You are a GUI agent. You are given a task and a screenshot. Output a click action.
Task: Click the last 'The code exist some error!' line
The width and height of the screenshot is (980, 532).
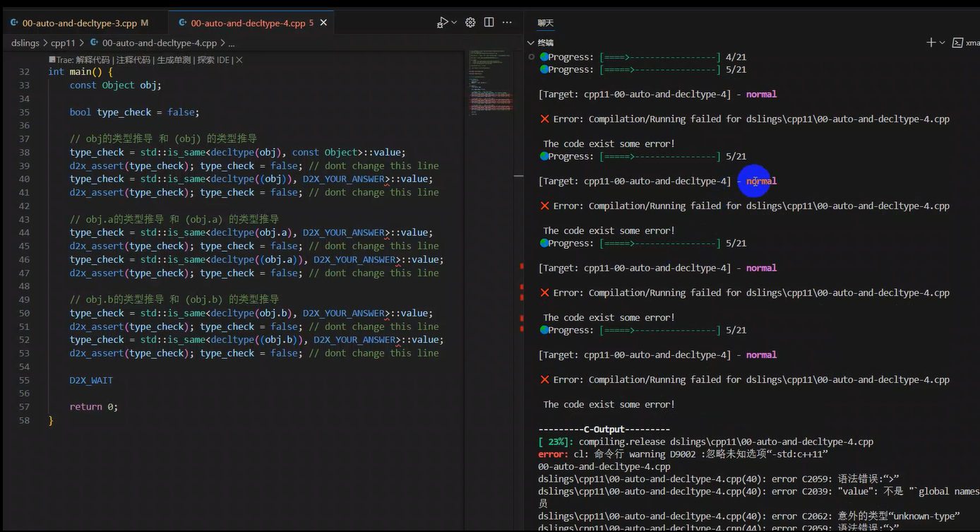(x=609, y=404)
